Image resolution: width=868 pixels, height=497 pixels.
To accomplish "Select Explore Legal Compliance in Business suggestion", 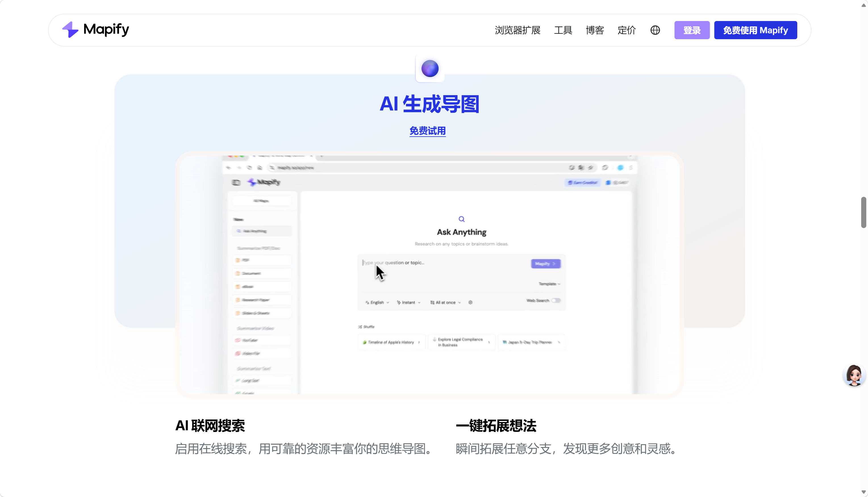I will click(462, 342).
